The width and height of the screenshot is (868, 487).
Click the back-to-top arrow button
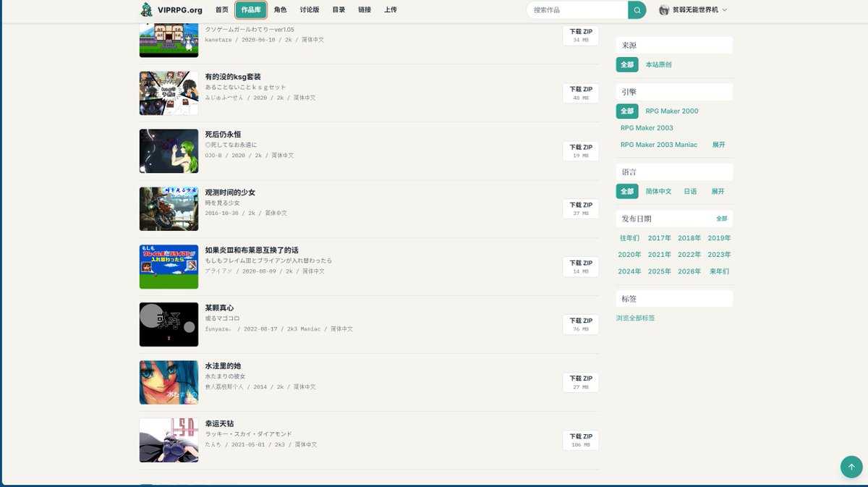click(851, 467)
